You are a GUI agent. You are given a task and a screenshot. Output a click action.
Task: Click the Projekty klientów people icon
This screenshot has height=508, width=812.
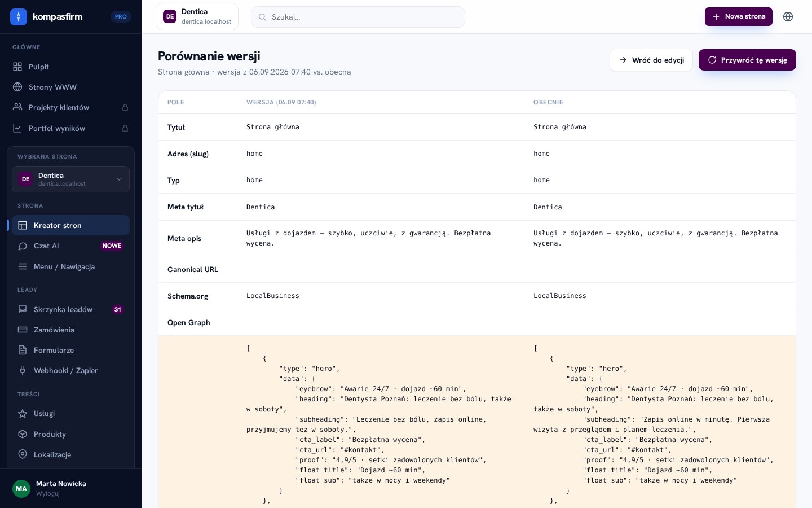click(17, 107)
